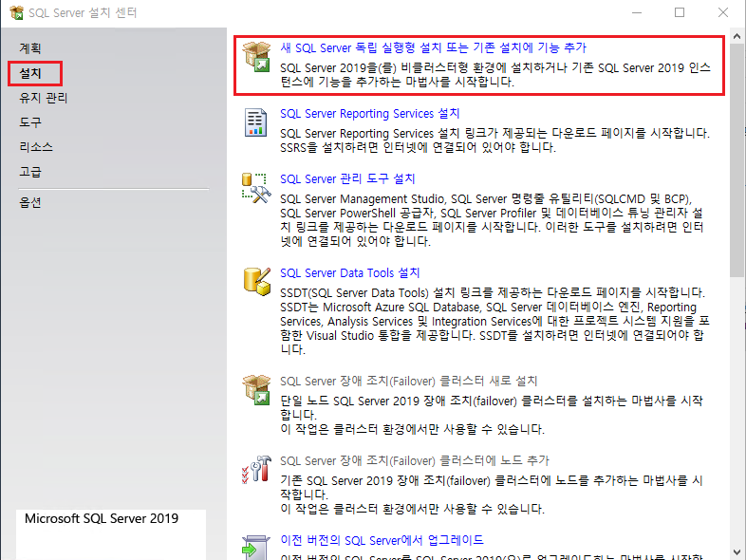Screen dimensions: 746x560
Task: Click the failover cluster new install box icon
Action: (256, 390)
